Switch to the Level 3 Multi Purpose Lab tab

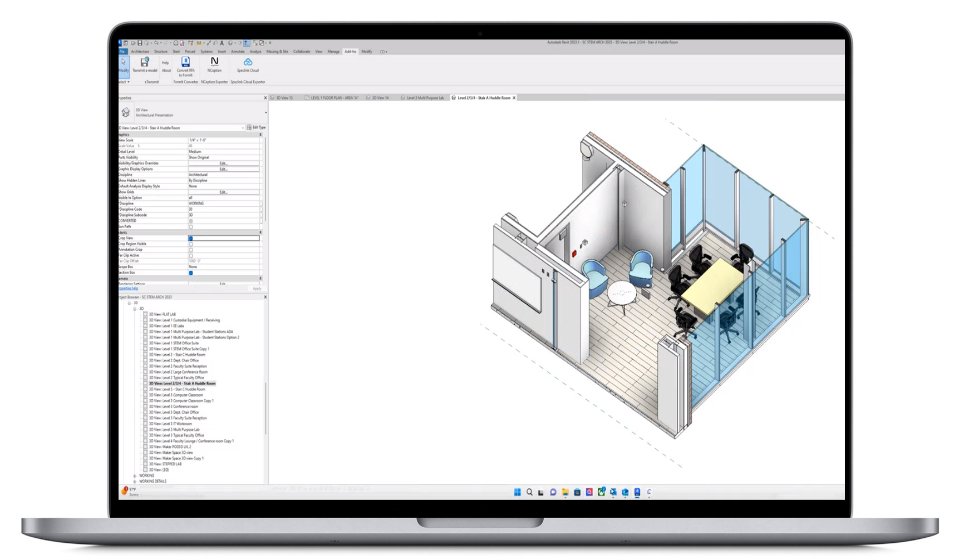pos(426,97)
